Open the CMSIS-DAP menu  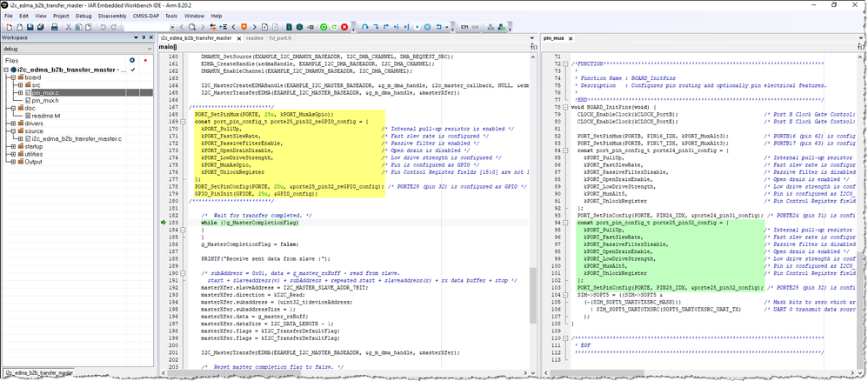pyautogui.click(x=146, y=16)
